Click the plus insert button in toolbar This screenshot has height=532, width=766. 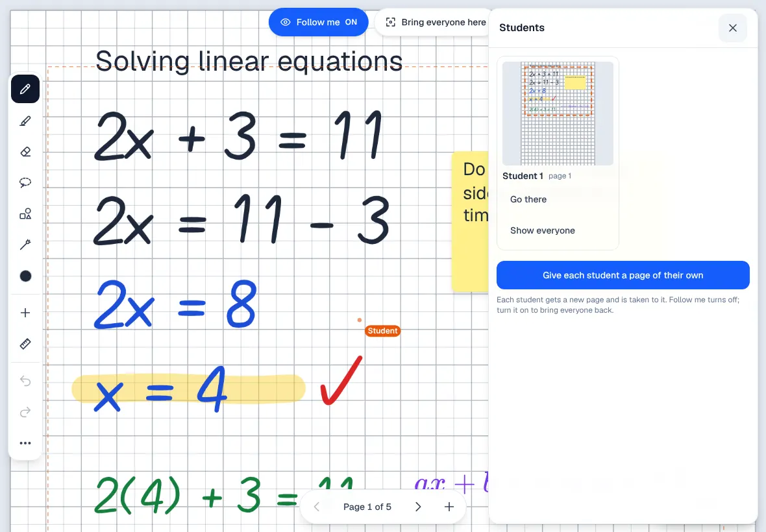tap(25, 313)
